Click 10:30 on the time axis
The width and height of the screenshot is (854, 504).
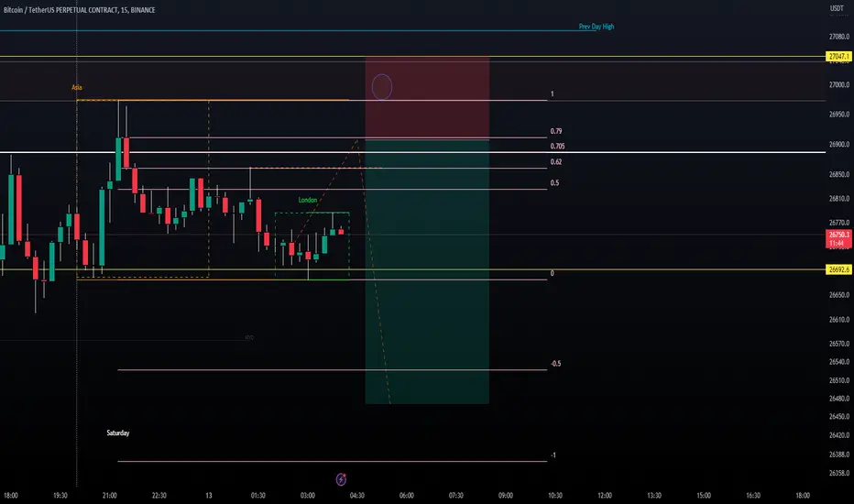[555, 495]
